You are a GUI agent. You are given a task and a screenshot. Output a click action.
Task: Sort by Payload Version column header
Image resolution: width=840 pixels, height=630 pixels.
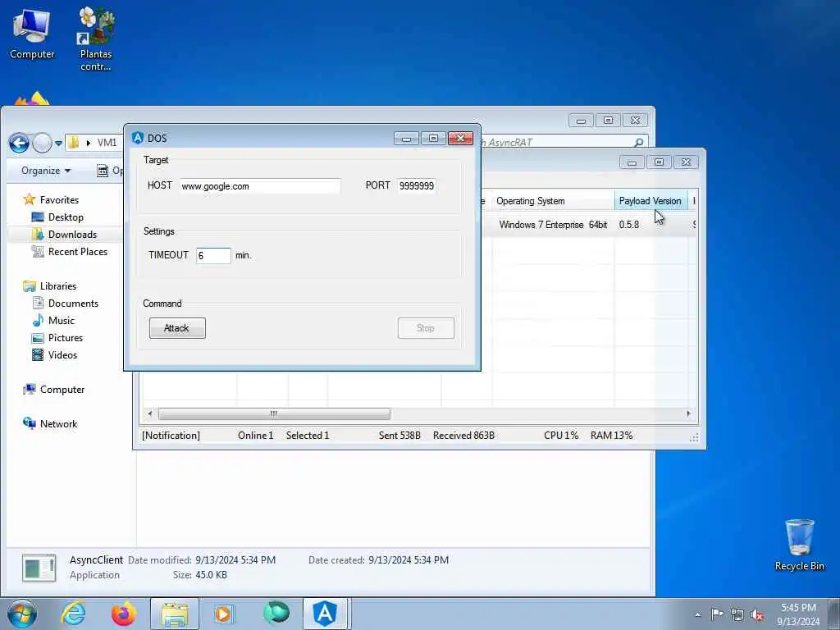651,201
